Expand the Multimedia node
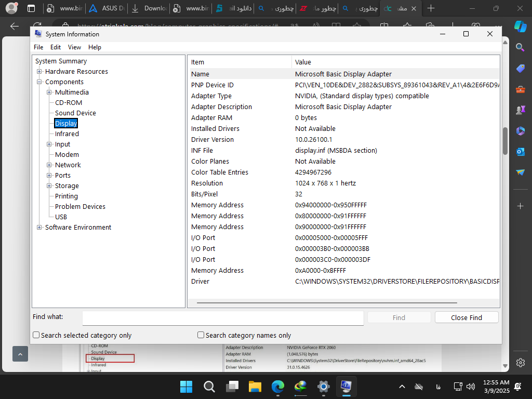The width and height of the screenshot is (532, 399). pos(49,92)
